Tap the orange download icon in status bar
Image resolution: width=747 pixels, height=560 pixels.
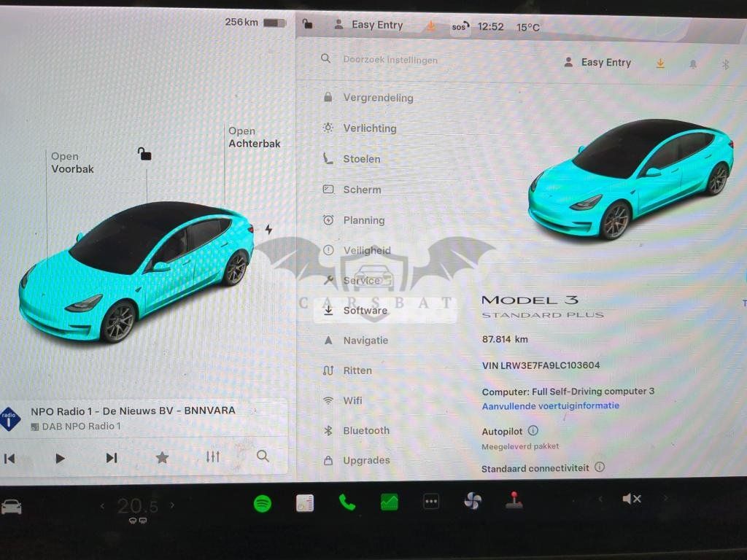[x=430, y=26]
